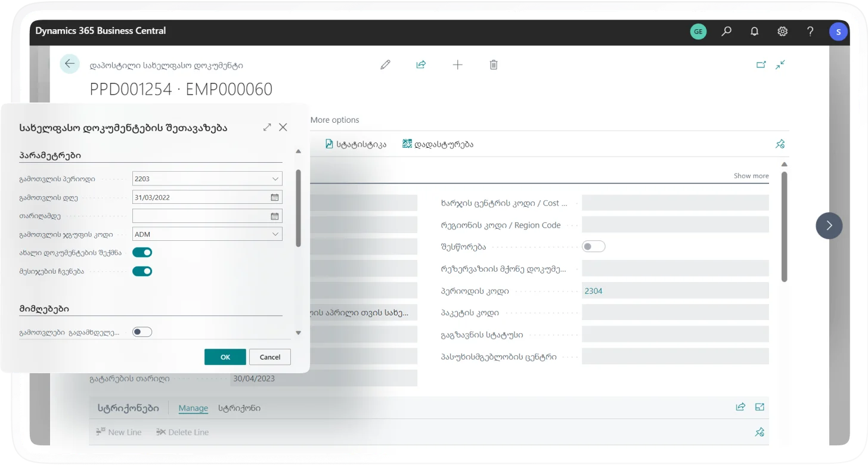Toggle the მესიჯების ჩვენება switch
Viewport: 868px width, 465px height.
click(142, 271)
